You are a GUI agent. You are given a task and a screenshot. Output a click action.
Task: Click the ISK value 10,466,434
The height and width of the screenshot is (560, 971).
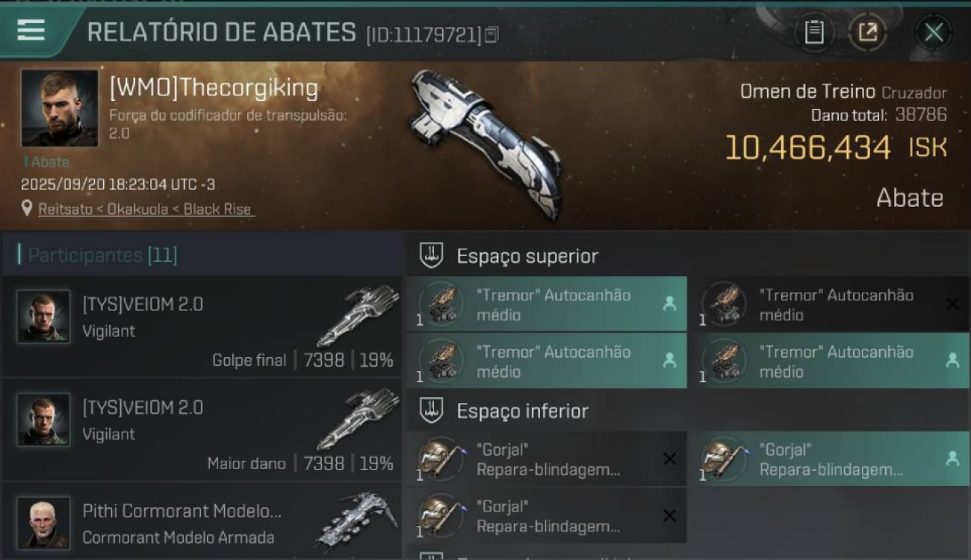[807, 148]
